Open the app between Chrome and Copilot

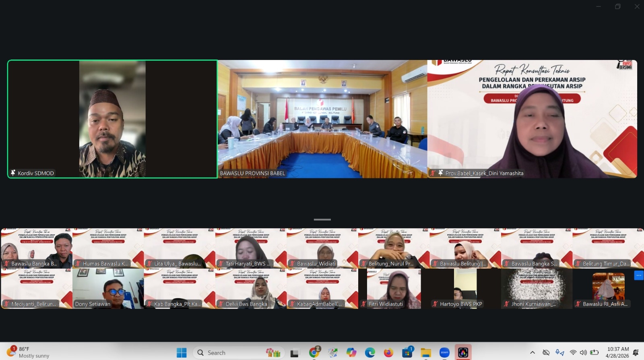(x=333, y=353)
